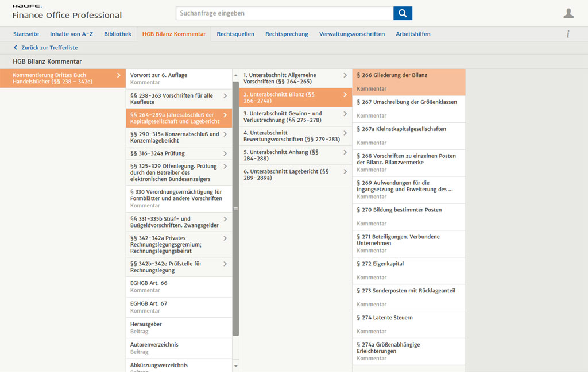The height and width of the screenshot is (385, 588).
Task: Switch to the Bibliothek tab
Action: click(117, 34)
